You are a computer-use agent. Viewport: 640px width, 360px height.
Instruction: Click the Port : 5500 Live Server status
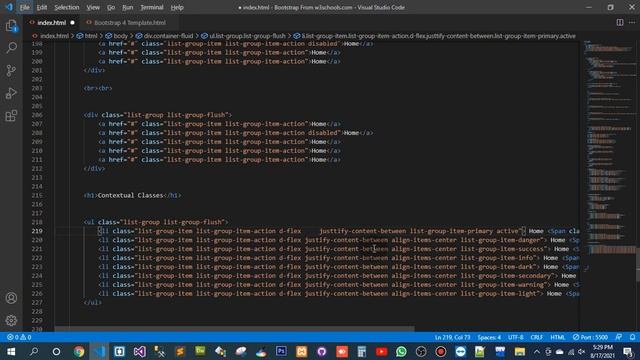pyautogui.click(x=590, y=337)
